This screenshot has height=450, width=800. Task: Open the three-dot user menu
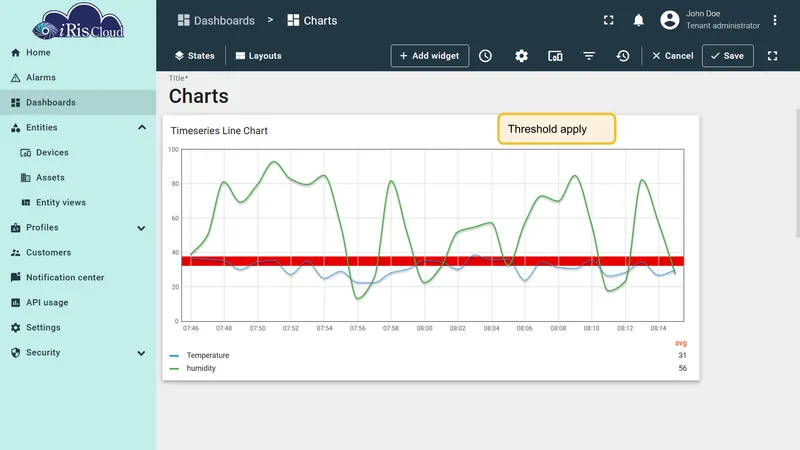[774, 20]
